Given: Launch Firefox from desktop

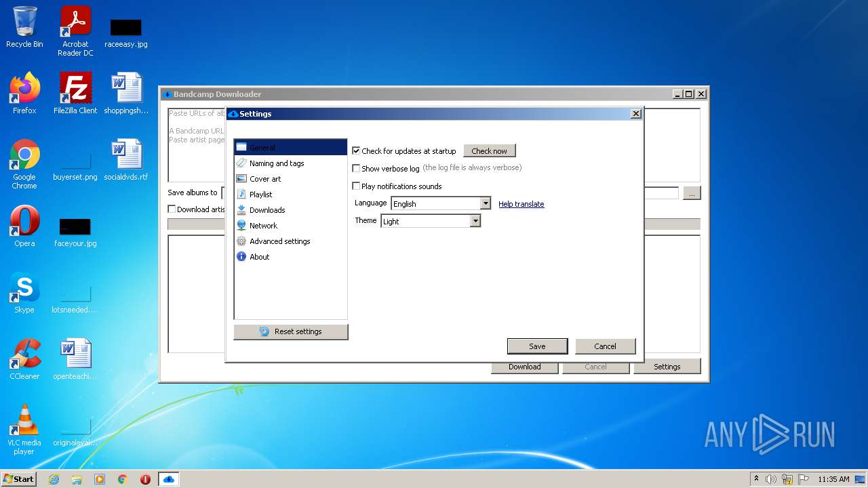Looking at the screenshot, I should point(24,94).
